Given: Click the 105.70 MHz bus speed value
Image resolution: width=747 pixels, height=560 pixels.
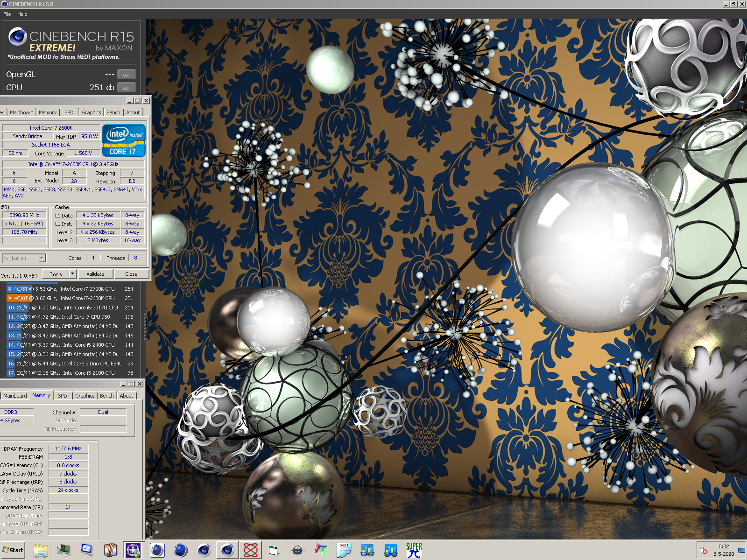Looking at the screenshot, I should 24,232.
